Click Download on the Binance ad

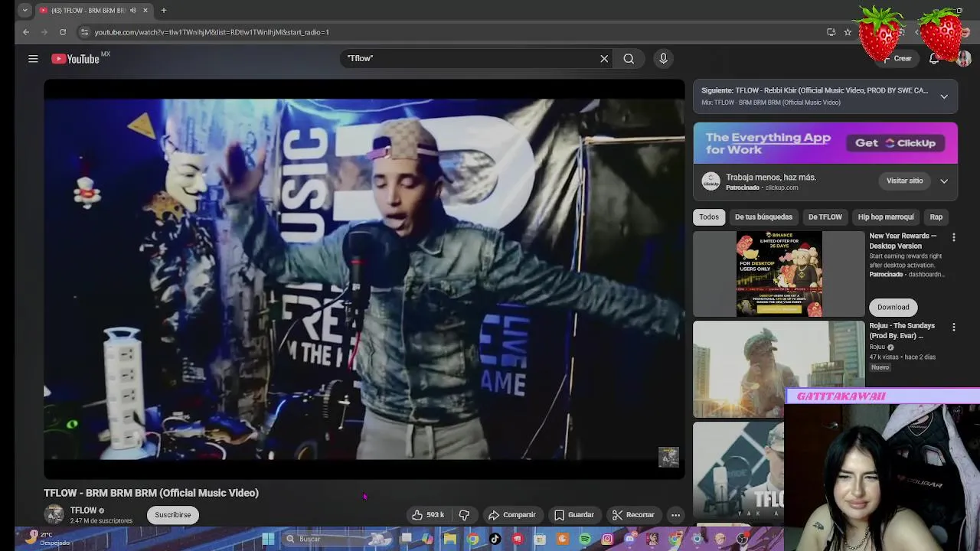[x=893, y=307]
